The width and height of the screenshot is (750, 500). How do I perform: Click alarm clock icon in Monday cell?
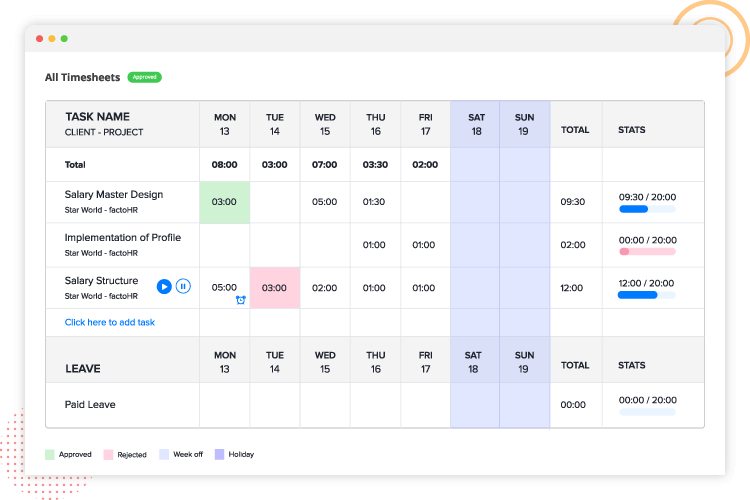coord(241,300)
